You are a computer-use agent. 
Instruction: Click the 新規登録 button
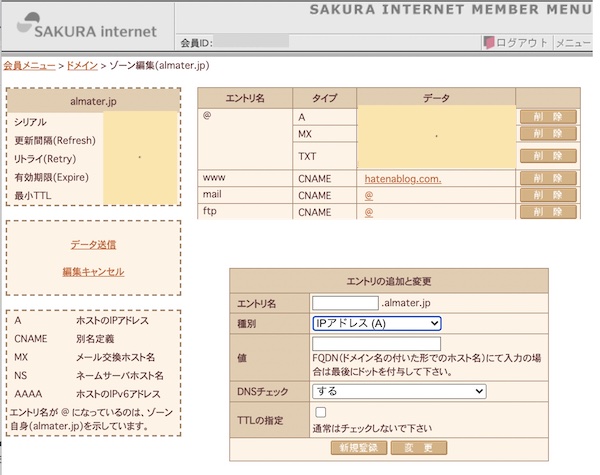[359, 448]
